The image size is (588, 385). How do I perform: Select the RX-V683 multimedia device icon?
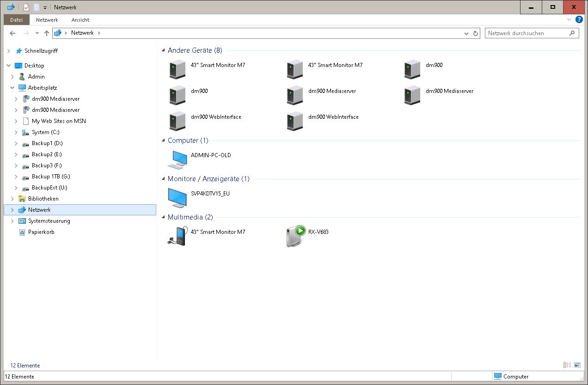coord(295,237)
